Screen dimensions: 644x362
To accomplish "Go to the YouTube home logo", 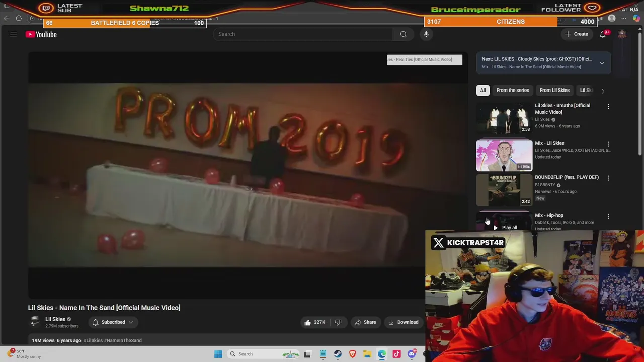I will point(41,34).
